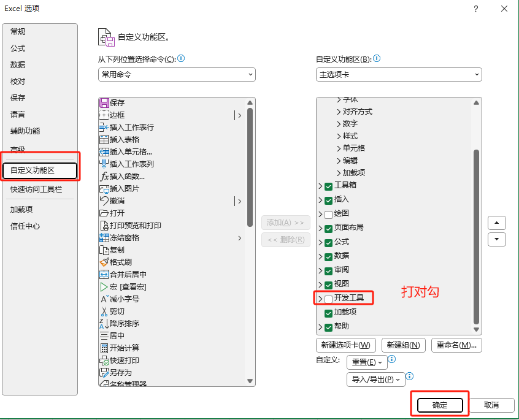Expand the 开发工具 tree item
The width and height of the screenshot is (519, 420).
point(320,297)
